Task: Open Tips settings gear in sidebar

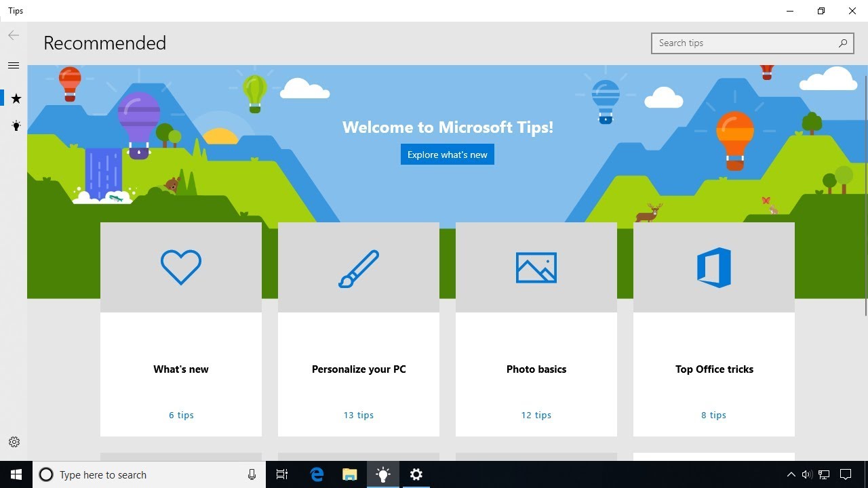Action: tap(14, 442)
